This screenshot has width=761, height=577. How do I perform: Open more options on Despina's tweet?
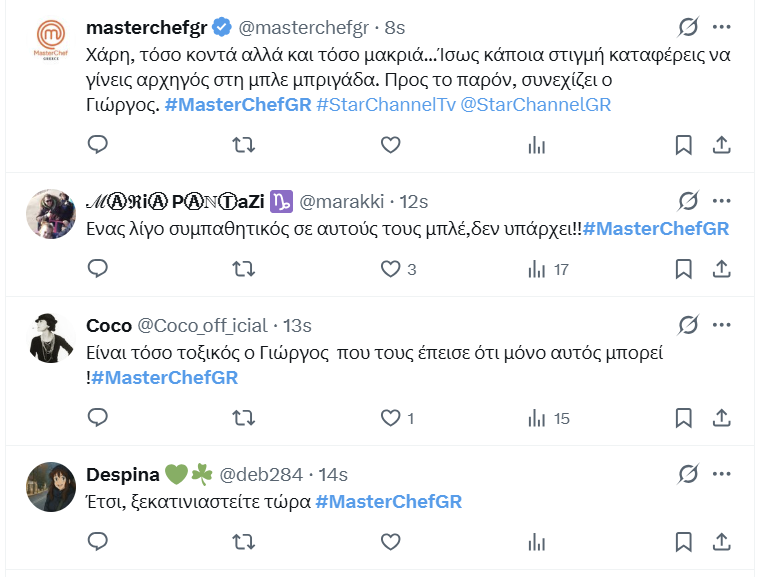tap(721, 473)
